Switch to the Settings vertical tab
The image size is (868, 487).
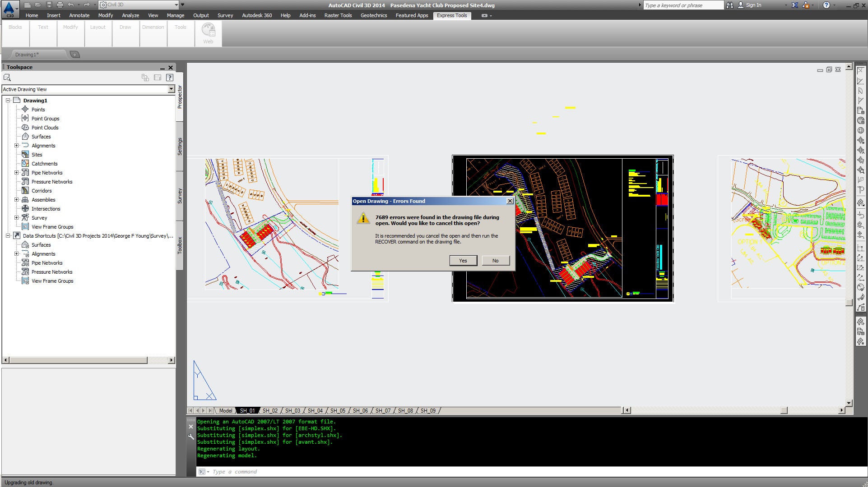tap(180, 147)
